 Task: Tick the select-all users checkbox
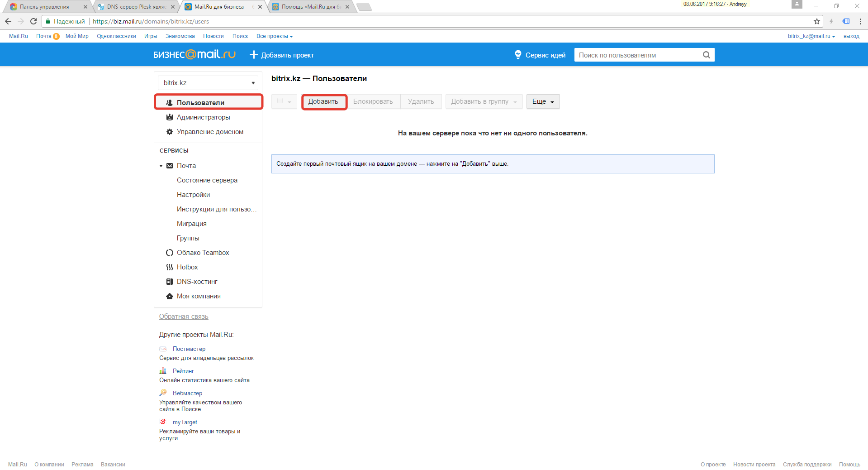[x=280, y=101]
